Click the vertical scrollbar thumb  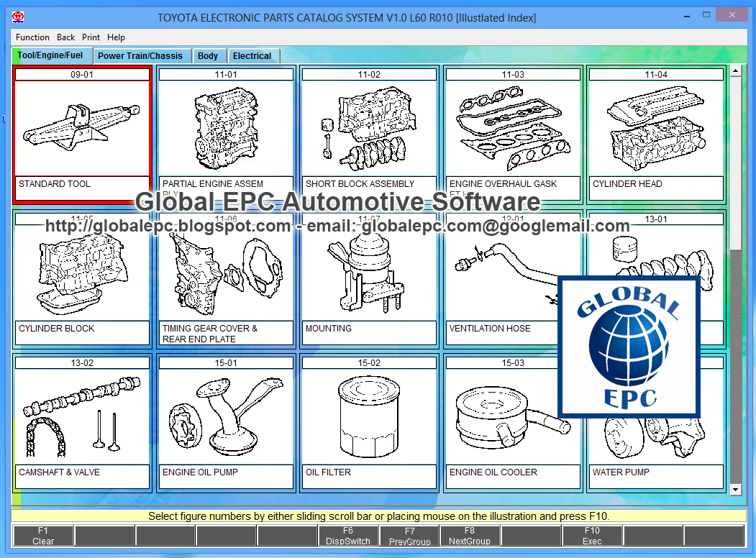pyautogui.click(x=735, y=164)
